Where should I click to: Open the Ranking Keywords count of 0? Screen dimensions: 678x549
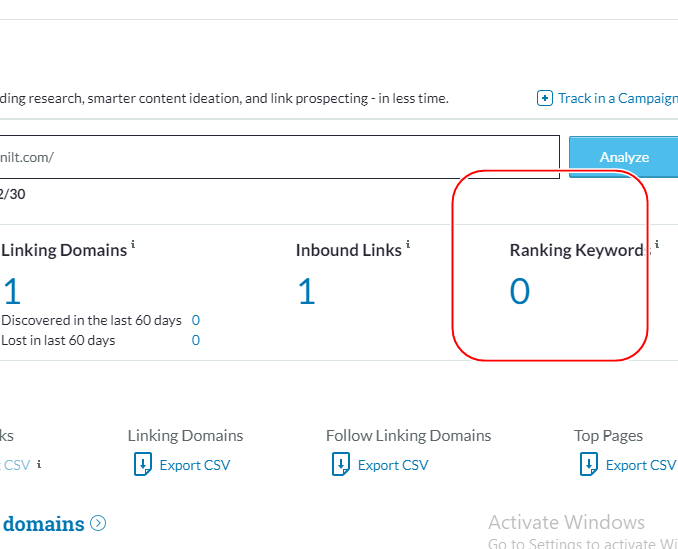coord(519,291)
